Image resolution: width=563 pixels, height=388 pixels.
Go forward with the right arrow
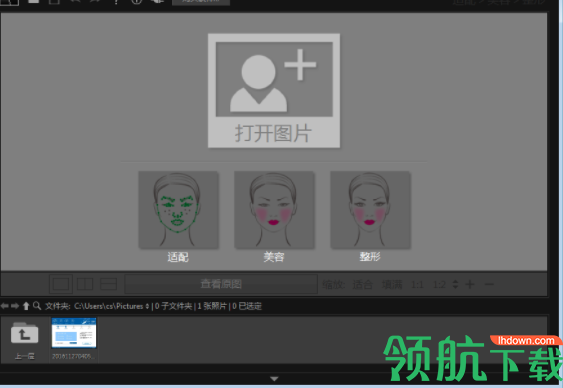pos(15,306)
